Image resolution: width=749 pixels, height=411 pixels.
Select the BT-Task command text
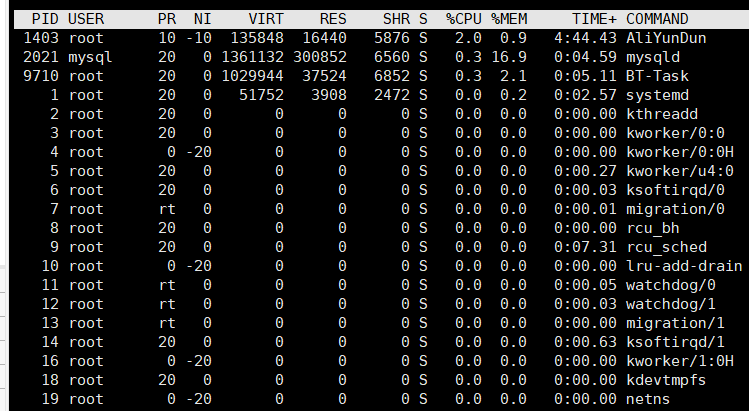(657, 76)
